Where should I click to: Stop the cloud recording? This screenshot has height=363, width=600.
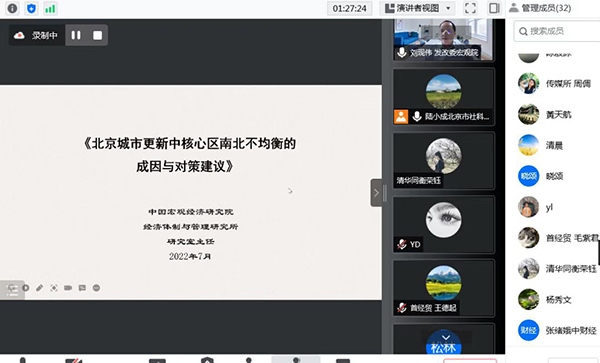point(98,35)
